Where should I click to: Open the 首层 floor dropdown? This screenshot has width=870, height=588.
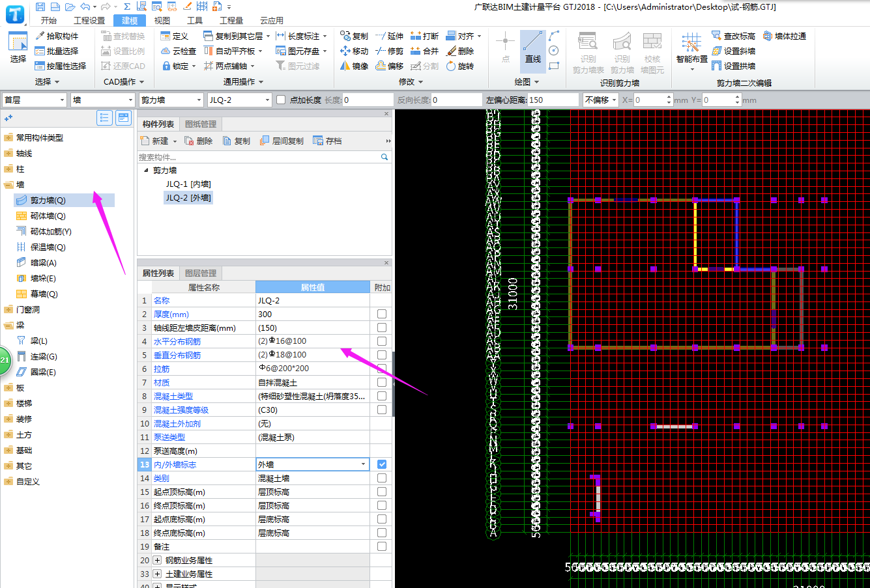pos(34,100)
